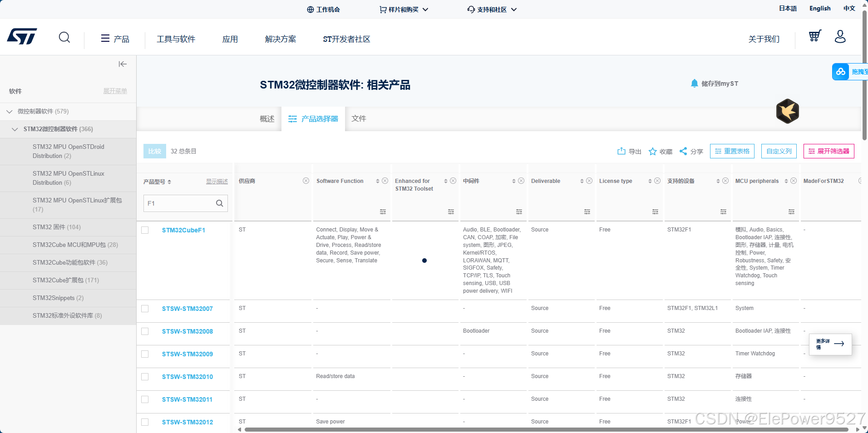Open filter options for License type column
Screen dimensions: 868x433
(655, 212)
